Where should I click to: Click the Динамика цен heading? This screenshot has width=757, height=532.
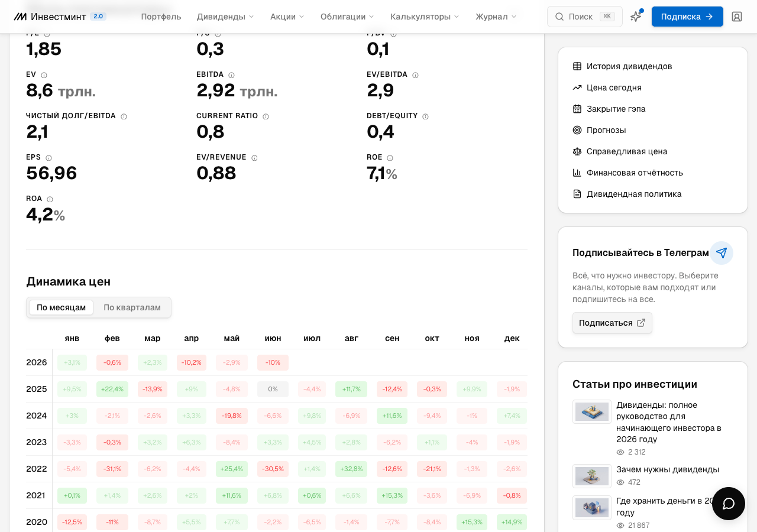(69, 281)
